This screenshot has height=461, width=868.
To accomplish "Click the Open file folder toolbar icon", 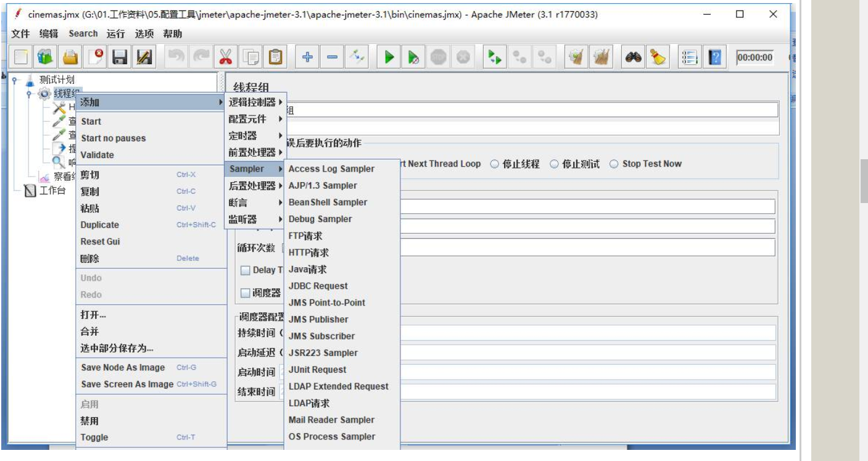I will pyautogui.click(x=71, y=57).
